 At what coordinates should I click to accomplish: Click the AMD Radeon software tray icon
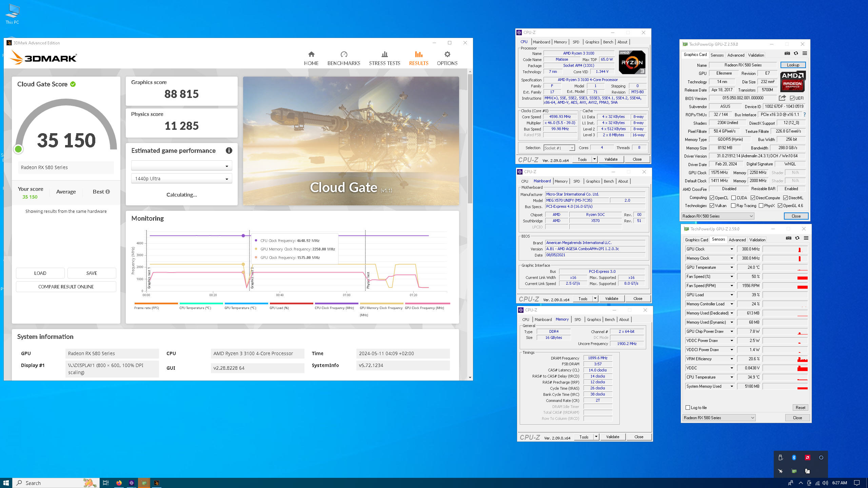coord(807,457)
